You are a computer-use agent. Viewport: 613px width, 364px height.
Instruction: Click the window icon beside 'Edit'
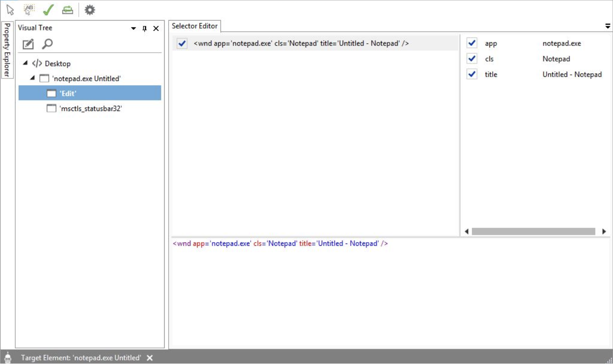tap(51, 93)
